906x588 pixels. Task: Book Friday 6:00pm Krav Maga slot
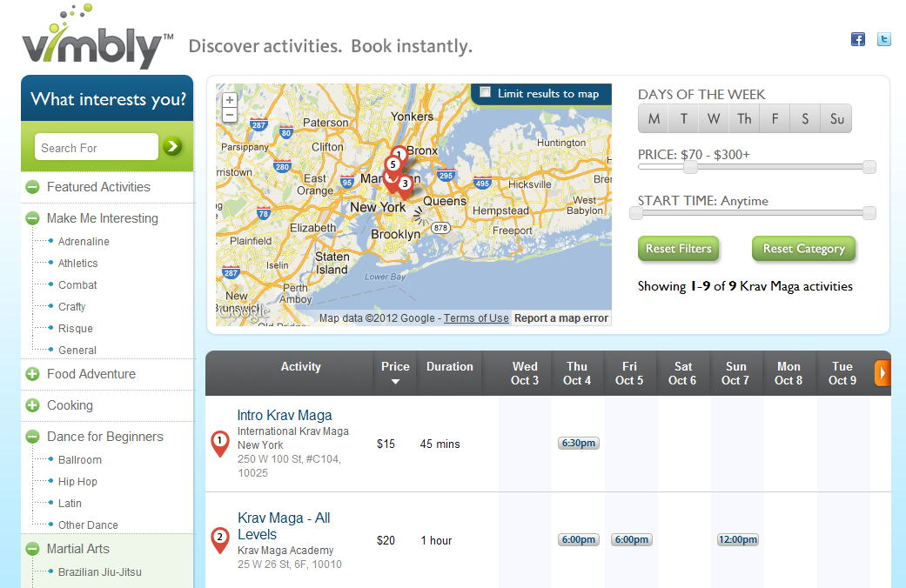(632, 539)
